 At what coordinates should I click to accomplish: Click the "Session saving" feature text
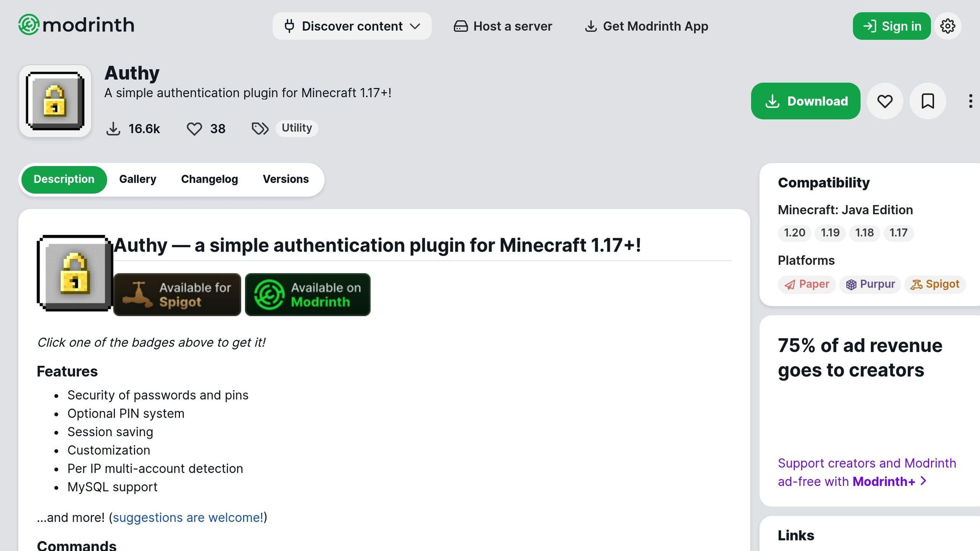click(110, 432)
